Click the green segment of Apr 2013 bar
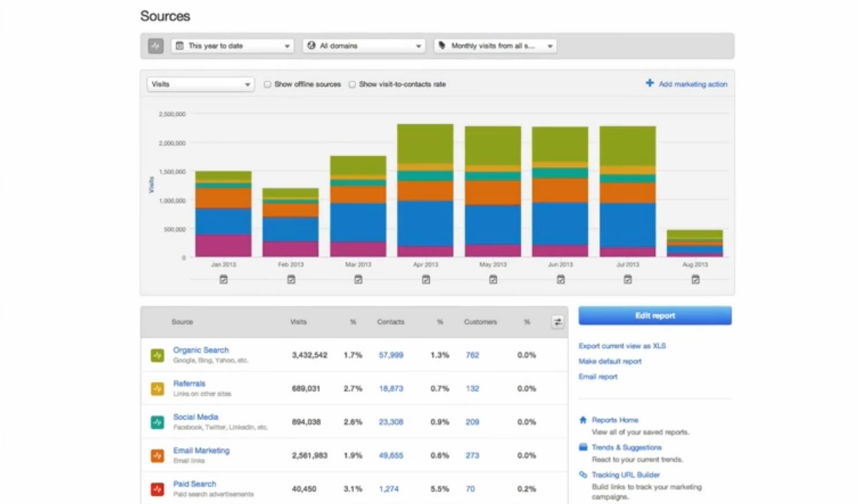The image size is (858, 504). [425, 144]
